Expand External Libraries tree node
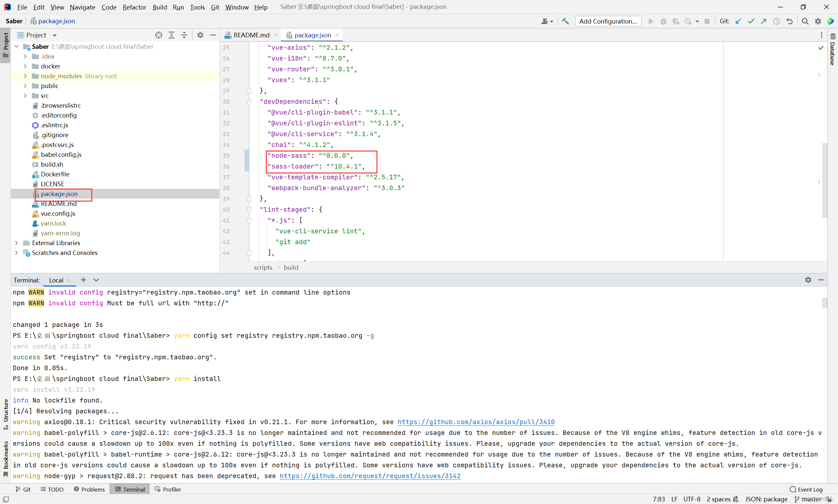The image size is (838, 504). [x=16, y=243]
